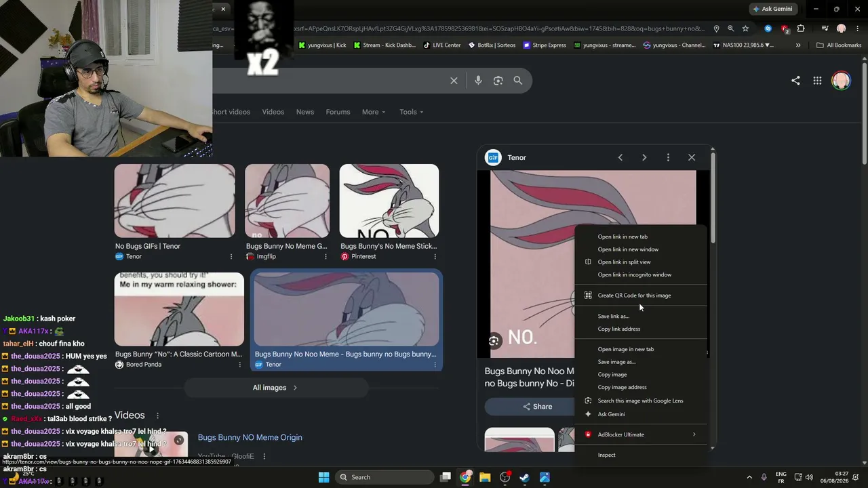This screenshot has height=488, width=868.
Task: Open the media controls toolbar icon
Action: point(825,28)
